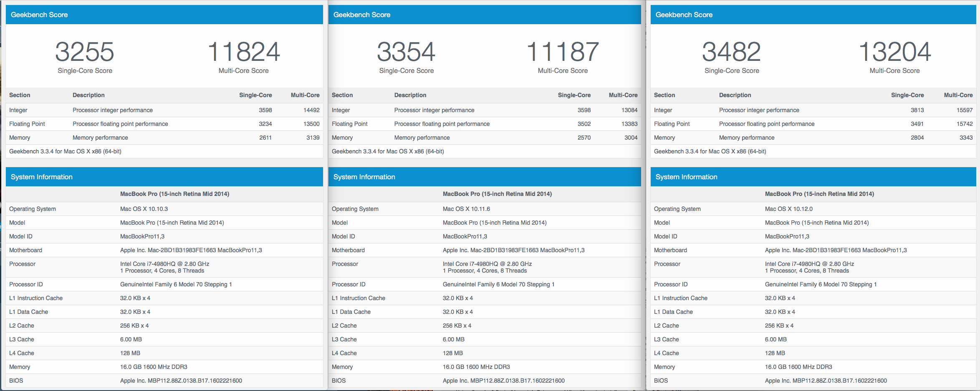Select the 3354 single-core score
The width and height of the screenshot is (980, 391).
406,52
